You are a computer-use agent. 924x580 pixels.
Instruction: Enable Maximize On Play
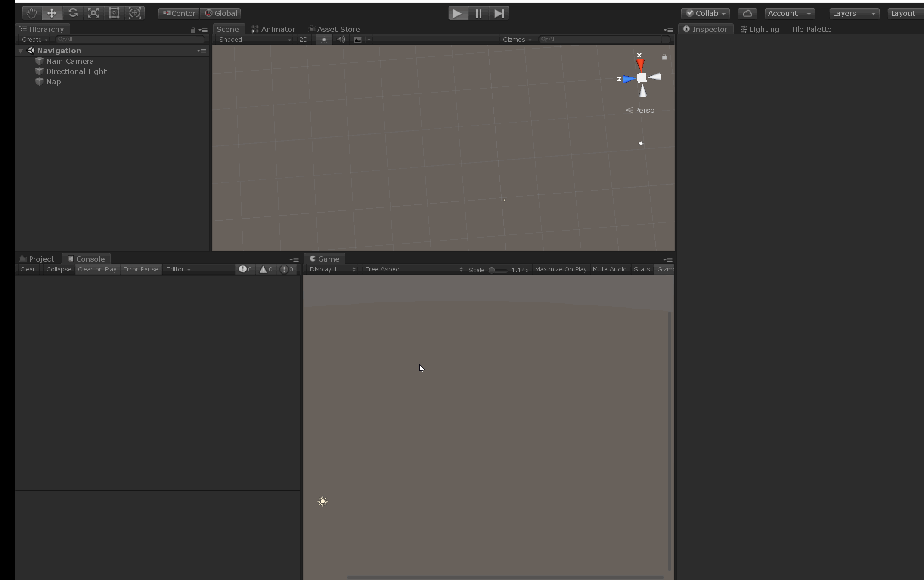[560, 269]
